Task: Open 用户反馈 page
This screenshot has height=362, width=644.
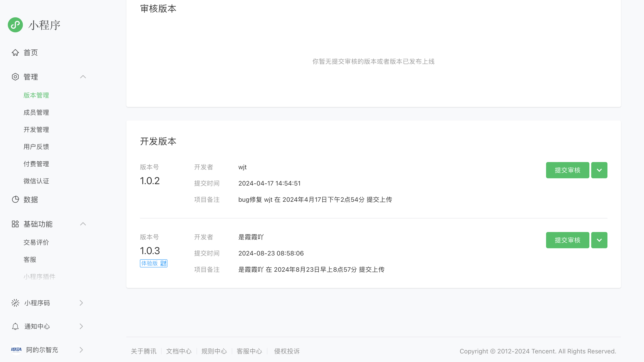Action: tap(36, 147)
